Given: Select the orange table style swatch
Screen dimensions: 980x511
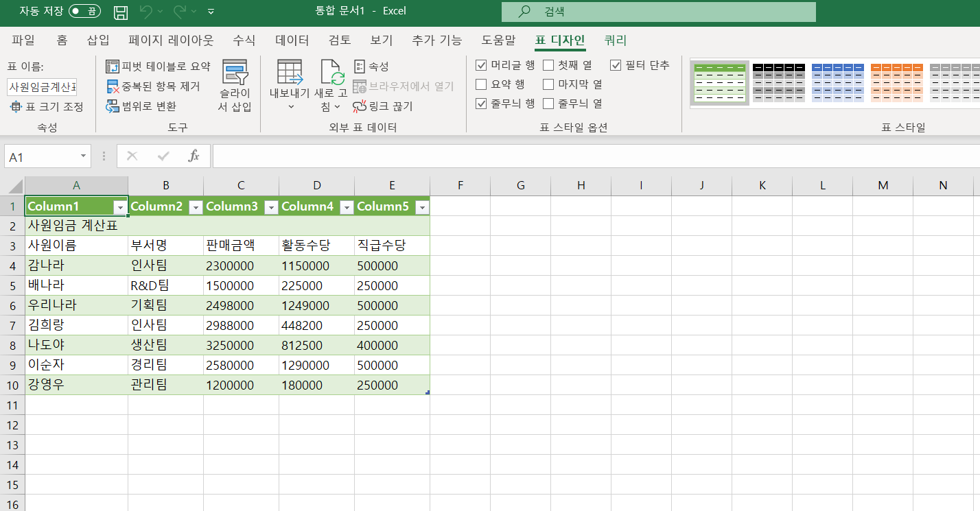Looking at the screenshot, I should (896, 82).
